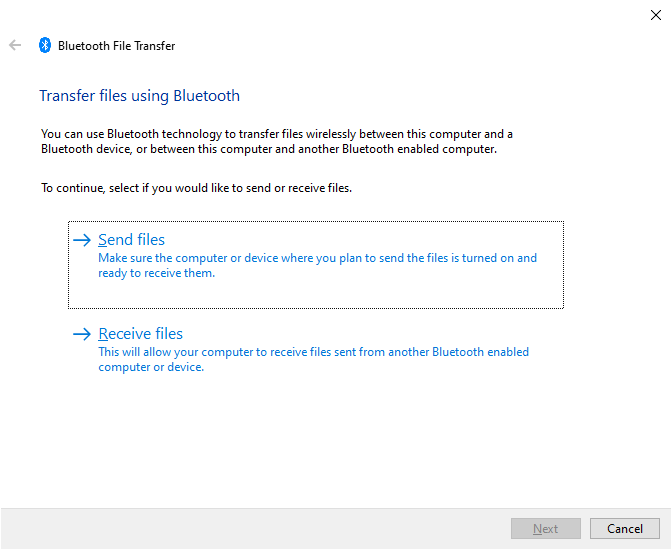Click empty space inside Send files focus box
The width and height of the screenshot is (672, 550).
click(400, 293)
